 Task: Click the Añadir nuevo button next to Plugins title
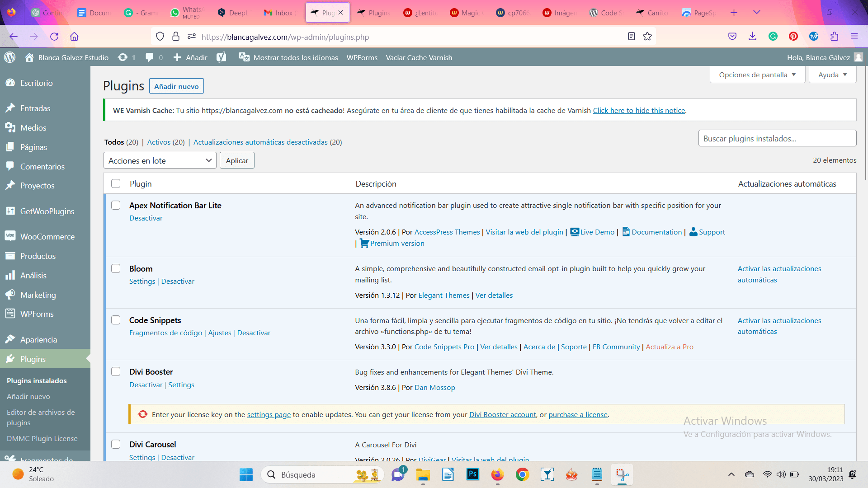[176, 86]
